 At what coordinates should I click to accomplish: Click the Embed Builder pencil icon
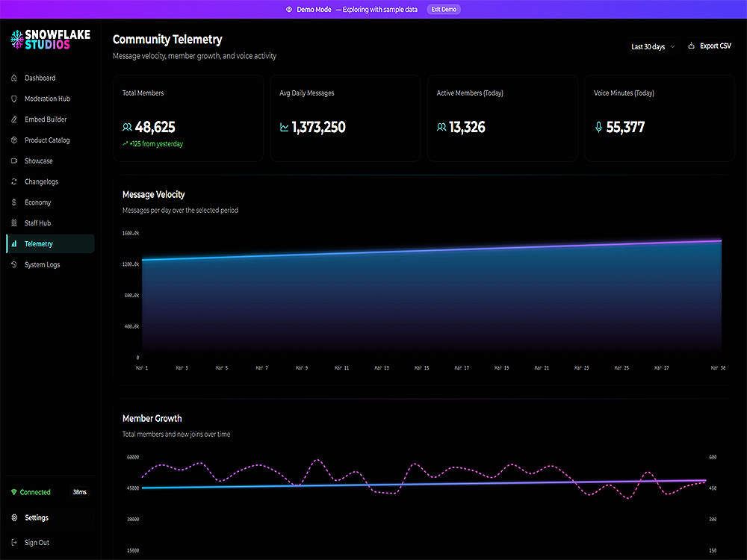13,119
